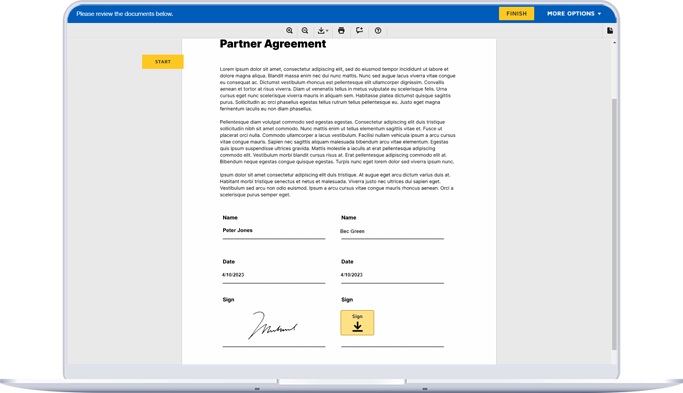Open the download options dropdown icon

pyautogui.click(x=323, y=30)
